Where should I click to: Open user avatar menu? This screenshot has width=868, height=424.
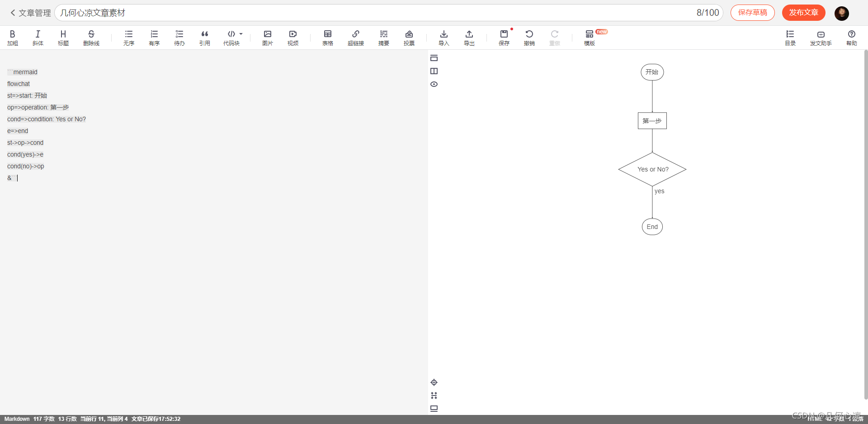(x=842, y=13)
